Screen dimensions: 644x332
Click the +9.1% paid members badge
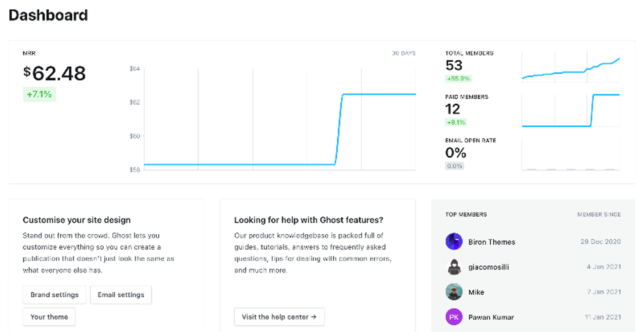tap(456, 122)
